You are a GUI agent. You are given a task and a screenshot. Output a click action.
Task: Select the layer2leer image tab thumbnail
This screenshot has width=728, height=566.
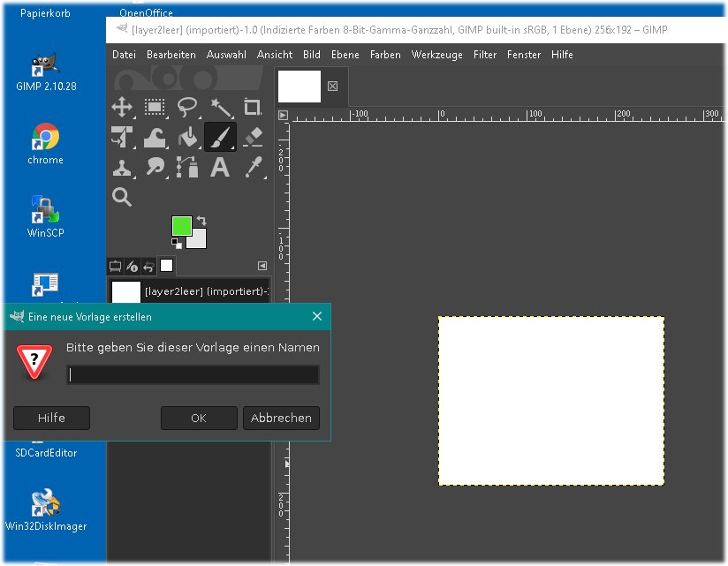[300, 87]
